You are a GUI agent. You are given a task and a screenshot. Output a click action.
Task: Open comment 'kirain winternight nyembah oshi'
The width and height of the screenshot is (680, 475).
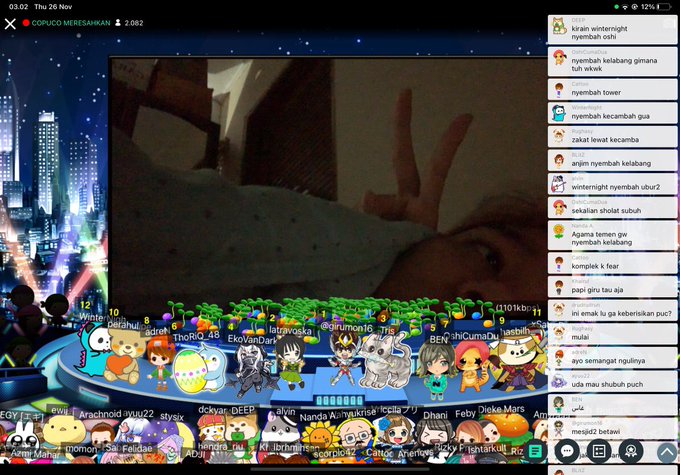pyautogui.click(x=612, y=29)
